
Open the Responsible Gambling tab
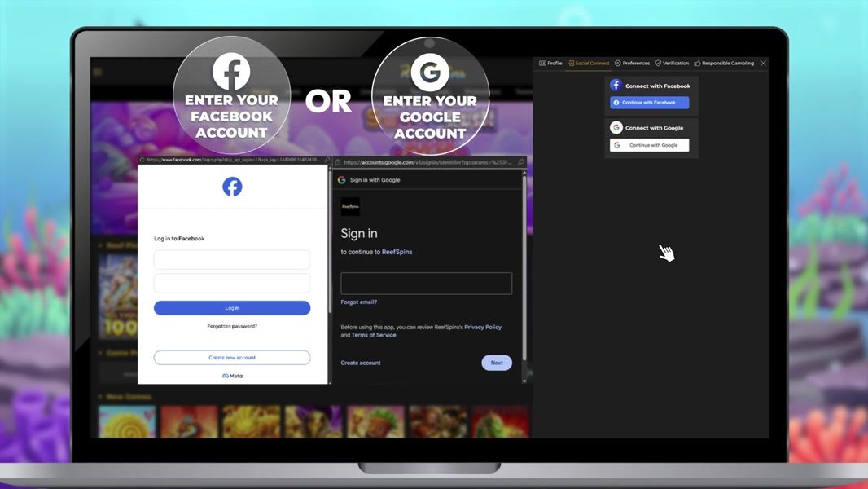coord(724,63)
